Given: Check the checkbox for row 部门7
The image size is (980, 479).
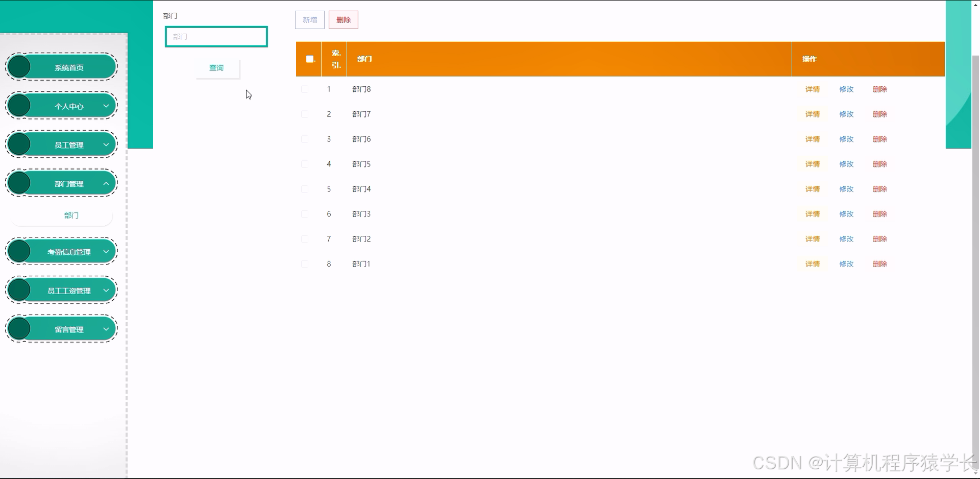Looking at the screenshot, I should click(x=305, y=114).
